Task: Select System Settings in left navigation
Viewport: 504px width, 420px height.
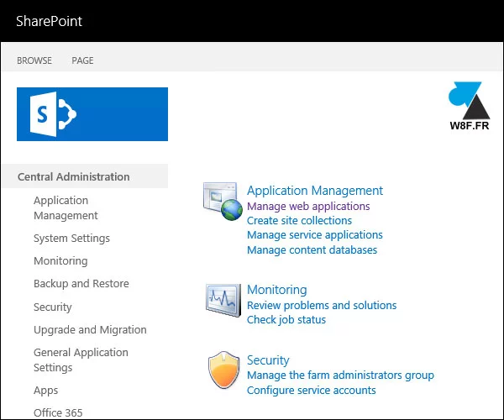Action: coord(71,239)
